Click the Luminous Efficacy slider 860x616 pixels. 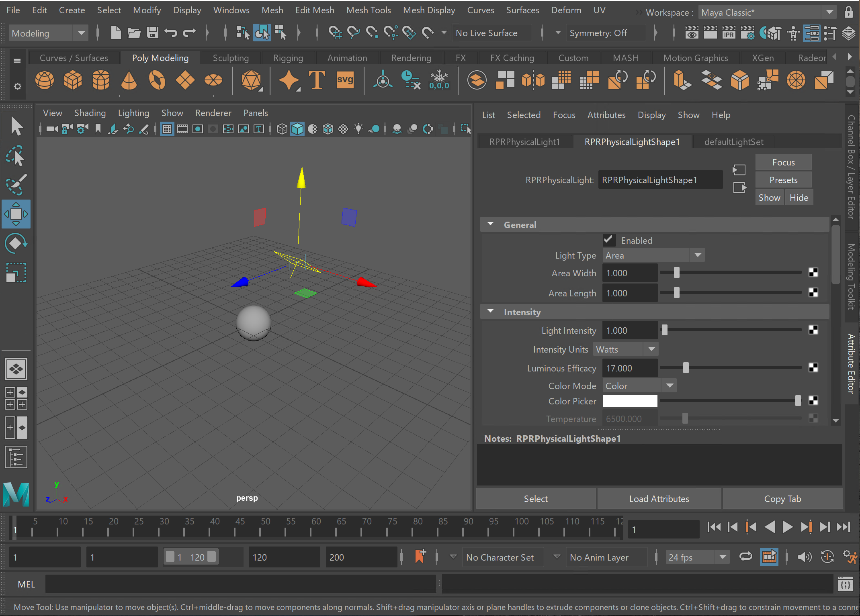730,368
